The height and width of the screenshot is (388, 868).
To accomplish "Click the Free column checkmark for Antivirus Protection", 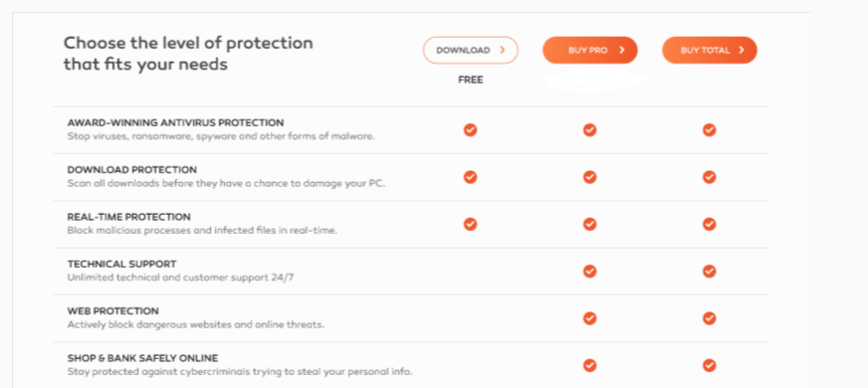I will coord(471,130).
